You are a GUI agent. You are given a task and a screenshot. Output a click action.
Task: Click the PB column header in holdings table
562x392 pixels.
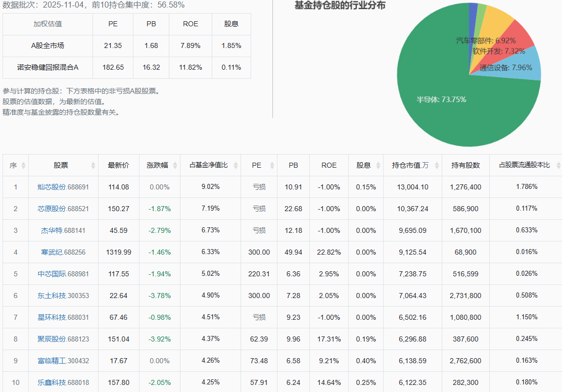[293, 165]
